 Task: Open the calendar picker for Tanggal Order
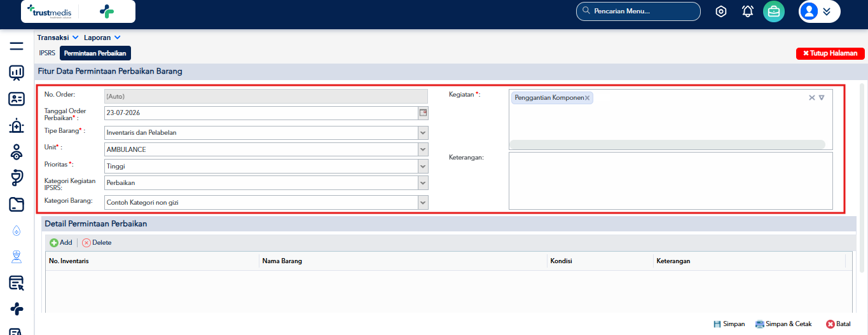[423, 113]
